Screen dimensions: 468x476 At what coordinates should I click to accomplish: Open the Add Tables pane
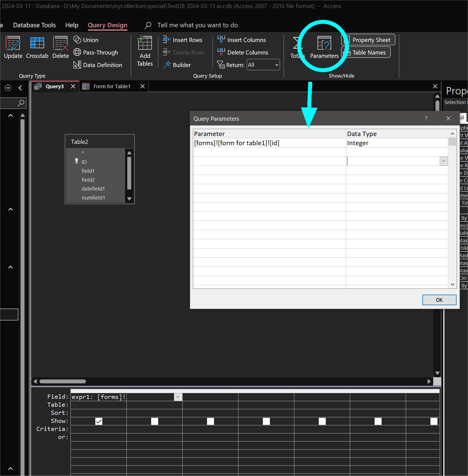click(145, 51)
